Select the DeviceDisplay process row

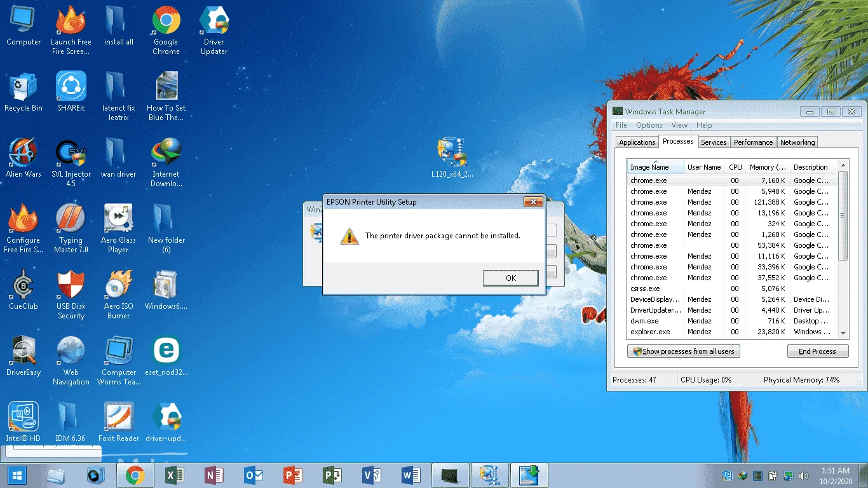(732, 299)
